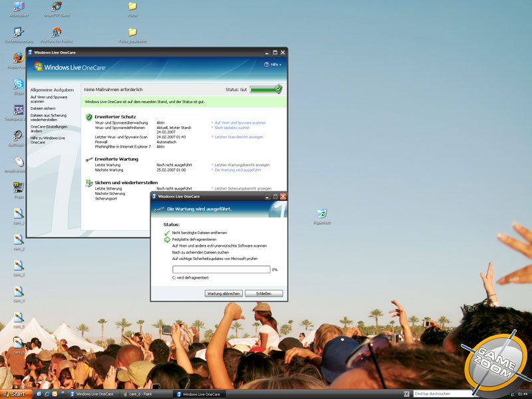The height and width of the screenshot is (399, 532).
Task: Click 'Auf wichtige Sicherheitsupdates von Microsoft prüfen' step
Action: (x=215, y=259)
